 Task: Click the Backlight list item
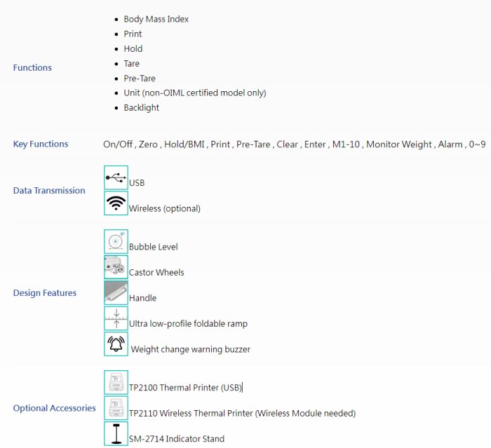[141, 108]
